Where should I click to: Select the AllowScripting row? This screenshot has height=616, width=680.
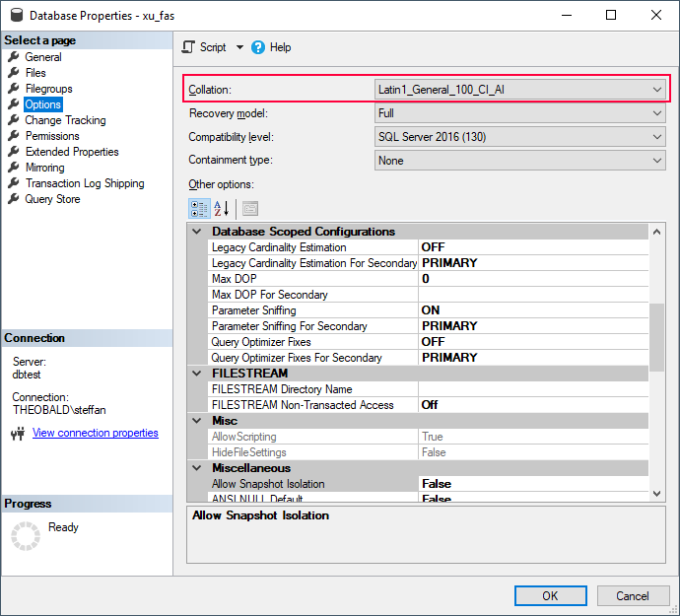tap(428, 437)
